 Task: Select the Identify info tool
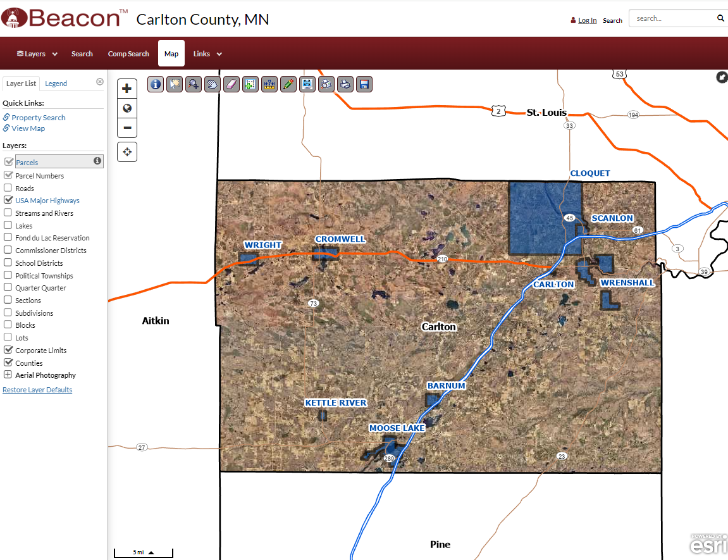tap(156, 84)
